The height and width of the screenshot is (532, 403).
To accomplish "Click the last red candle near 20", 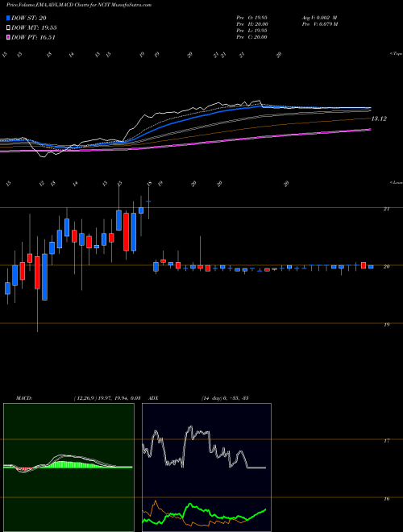I will (364, 265).
